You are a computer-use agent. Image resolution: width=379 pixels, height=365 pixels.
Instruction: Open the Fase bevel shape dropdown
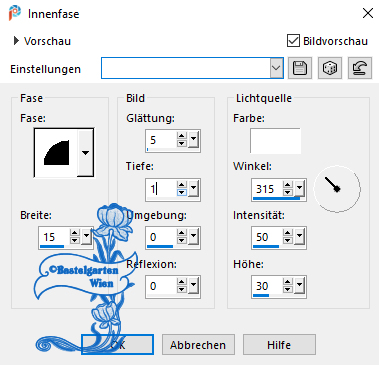pyautogui.click(x=85, y=153)
